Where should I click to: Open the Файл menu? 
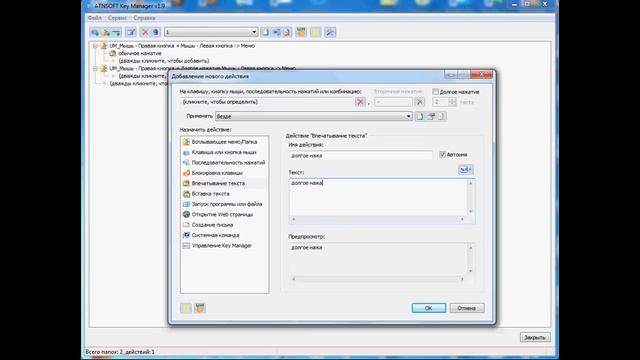point(95,18)
